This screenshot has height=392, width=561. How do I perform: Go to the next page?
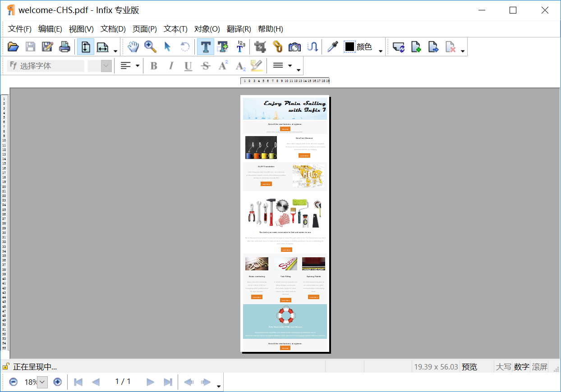click(150, 382)
